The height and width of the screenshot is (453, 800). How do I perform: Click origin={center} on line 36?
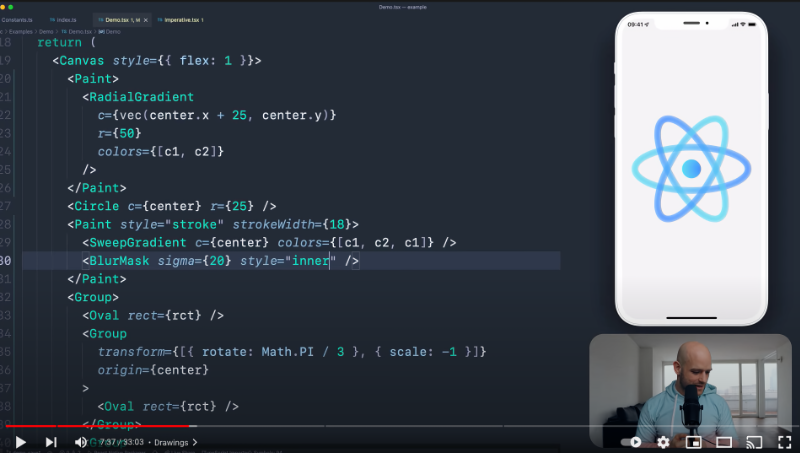pyautogui.click(x=153, y=370)
